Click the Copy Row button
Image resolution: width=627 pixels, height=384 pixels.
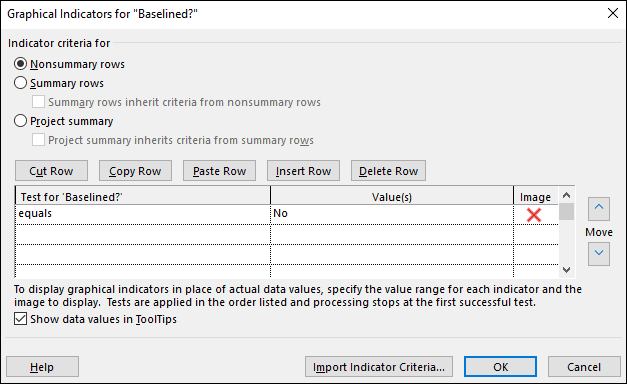[x=135, y=171]
